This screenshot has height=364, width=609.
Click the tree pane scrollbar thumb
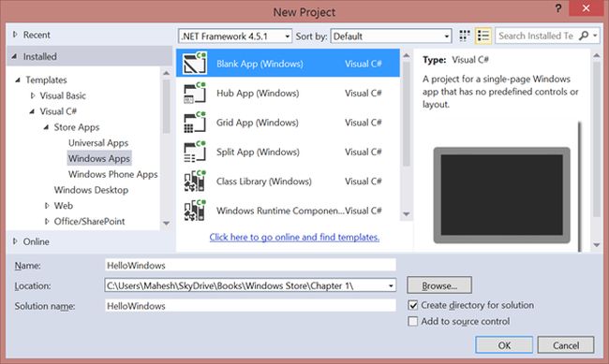[x=166, y=107]
